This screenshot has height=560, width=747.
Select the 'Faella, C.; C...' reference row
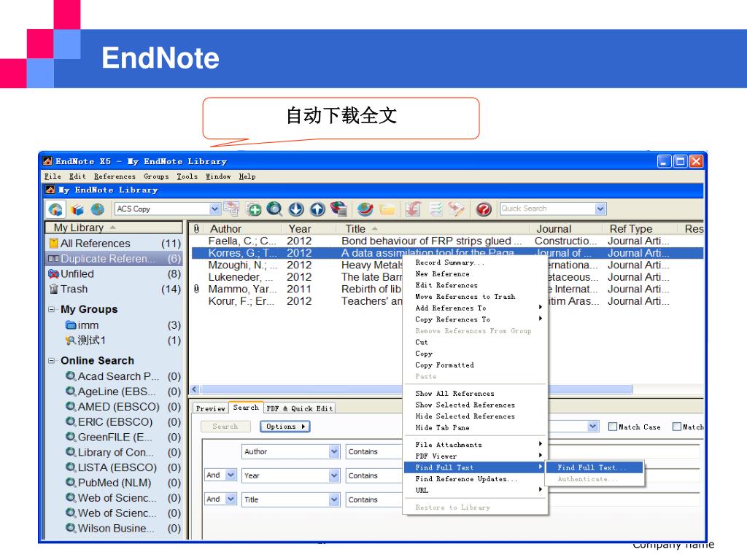tap(447, 241)
